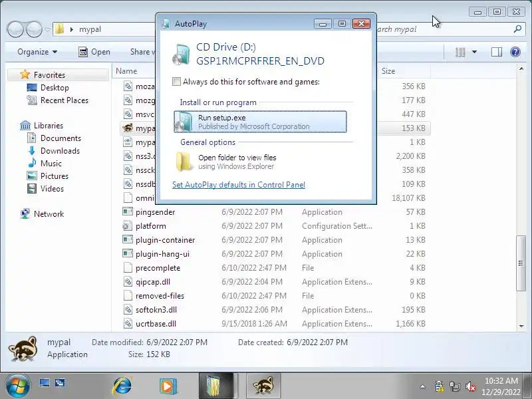
Task: Click the Back navigation button
Action: point(15,29)
